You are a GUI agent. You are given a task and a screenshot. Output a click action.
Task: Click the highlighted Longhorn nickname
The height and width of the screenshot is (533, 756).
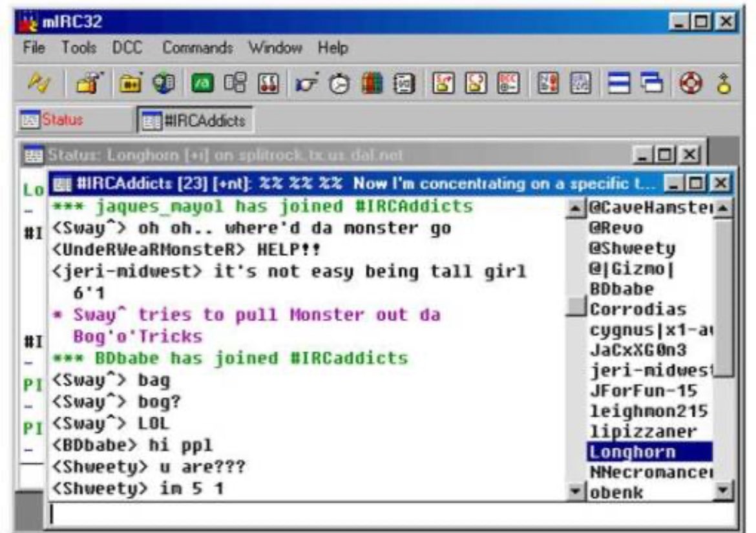click(649, 452)
